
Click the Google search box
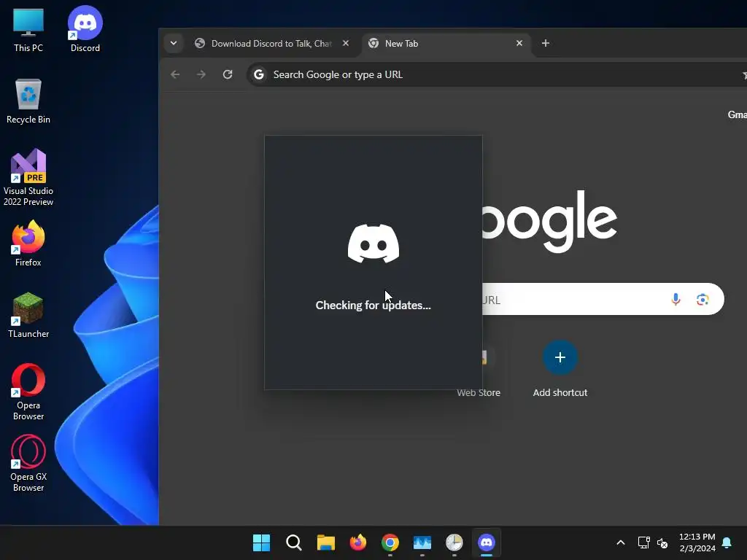click(x=603, y=299)
